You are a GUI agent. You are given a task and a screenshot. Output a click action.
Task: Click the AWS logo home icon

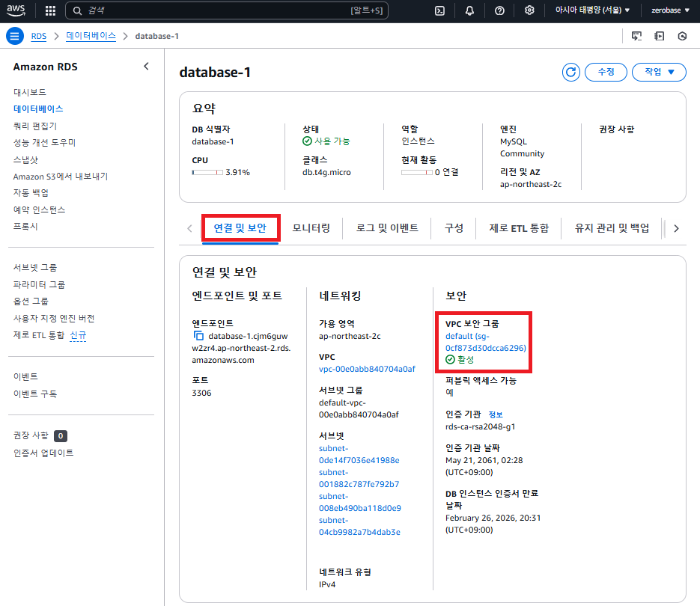(16, 10)
